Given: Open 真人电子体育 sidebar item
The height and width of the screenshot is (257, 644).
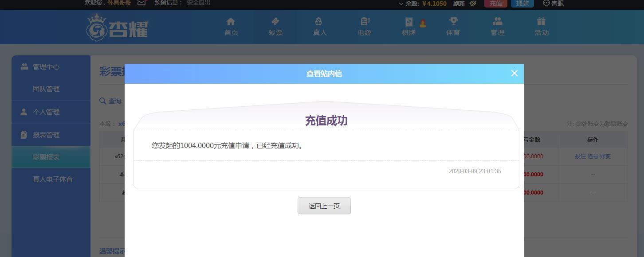Looking at the screenshot, I should click(x=51, y=179).
